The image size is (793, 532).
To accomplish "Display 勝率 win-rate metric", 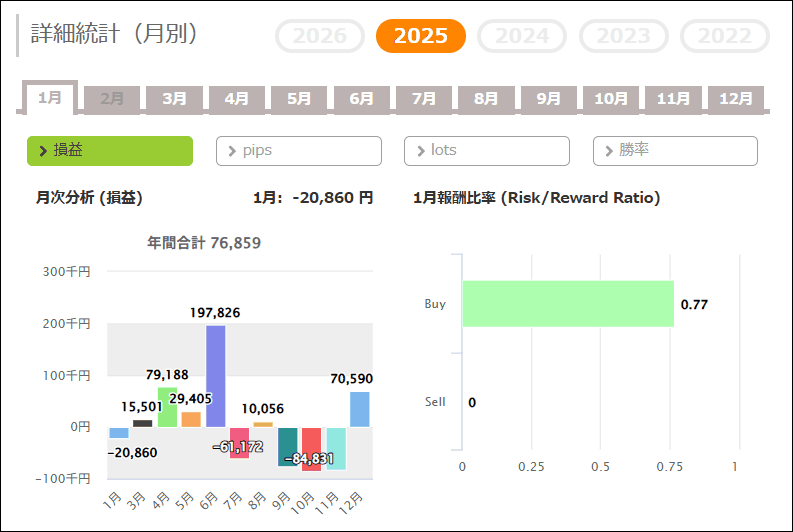I will click(675, 151).
